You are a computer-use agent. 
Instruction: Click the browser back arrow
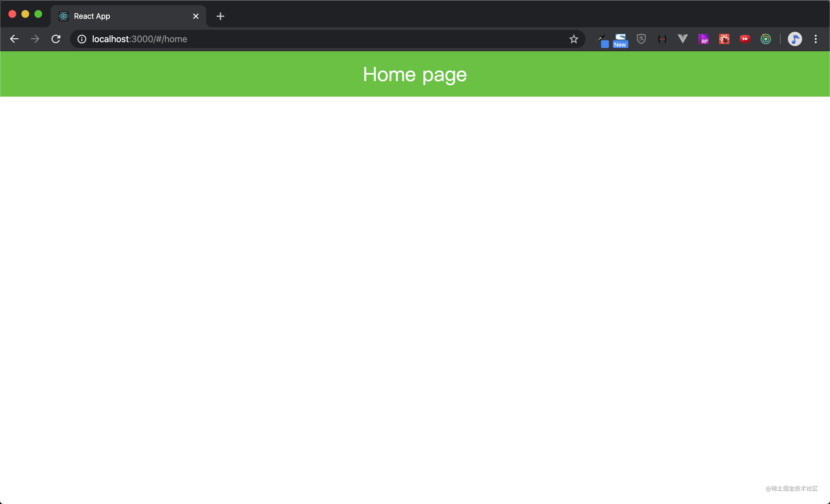(14, 39)
